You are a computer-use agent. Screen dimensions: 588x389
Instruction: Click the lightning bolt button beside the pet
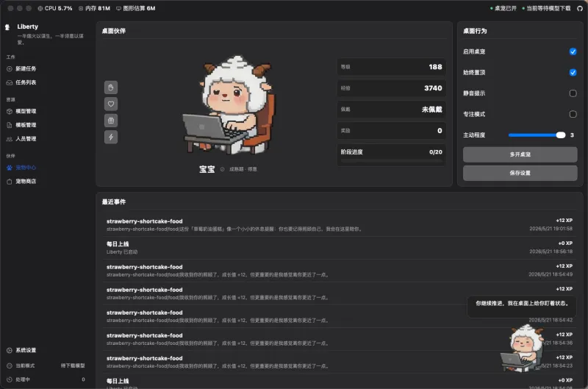(111, 138)
